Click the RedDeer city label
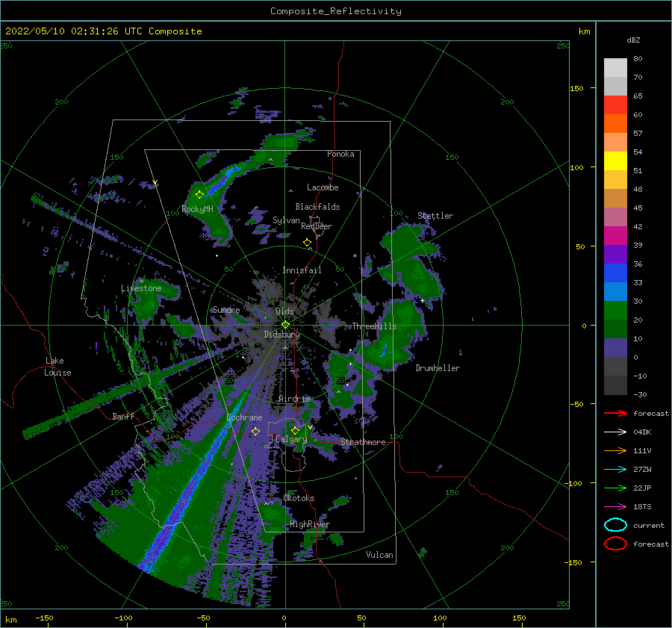This screenshot has width=672, height=628. tap(317, 226)
